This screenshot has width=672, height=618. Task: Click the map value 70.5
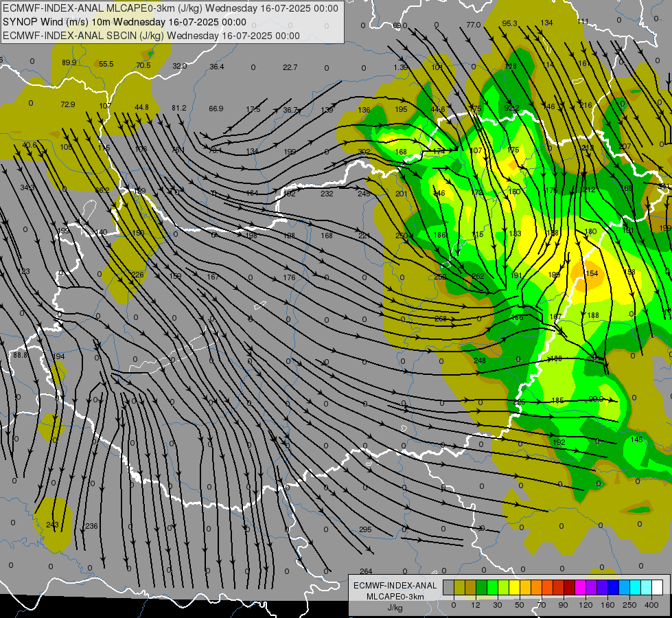click(143, 65)
